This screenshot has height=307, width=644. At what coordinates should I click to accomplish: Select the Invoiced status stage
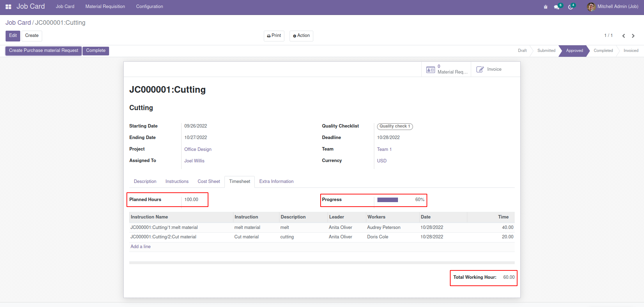631,51
